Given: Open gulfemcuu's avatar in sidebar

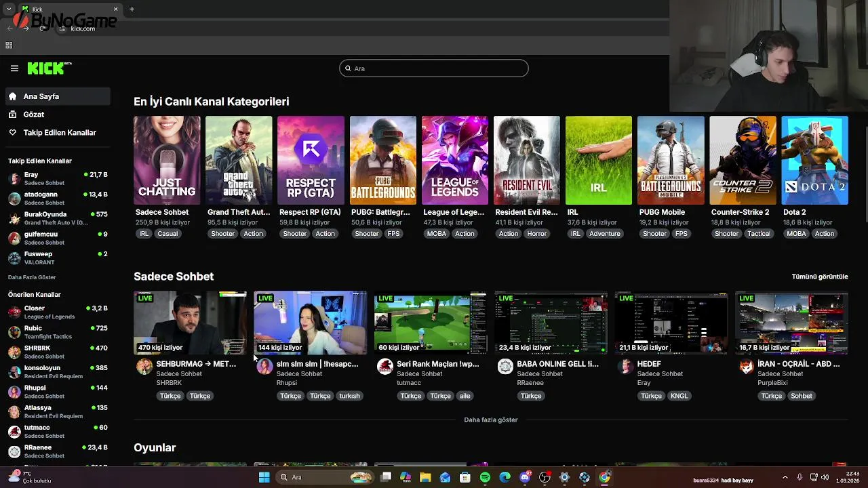Looking at the screenshot, I should (14, 239).
